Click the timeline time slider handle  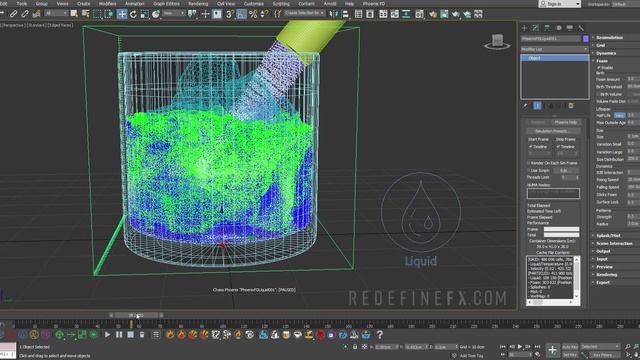coord(136,315)
